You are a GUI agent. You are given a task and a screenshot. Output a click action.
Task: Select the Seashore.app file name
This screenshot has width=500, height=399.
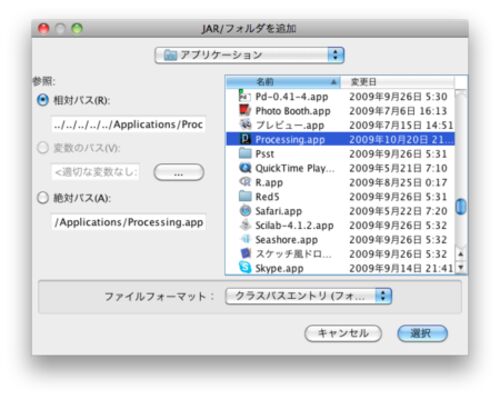click(x=286, y=240)
